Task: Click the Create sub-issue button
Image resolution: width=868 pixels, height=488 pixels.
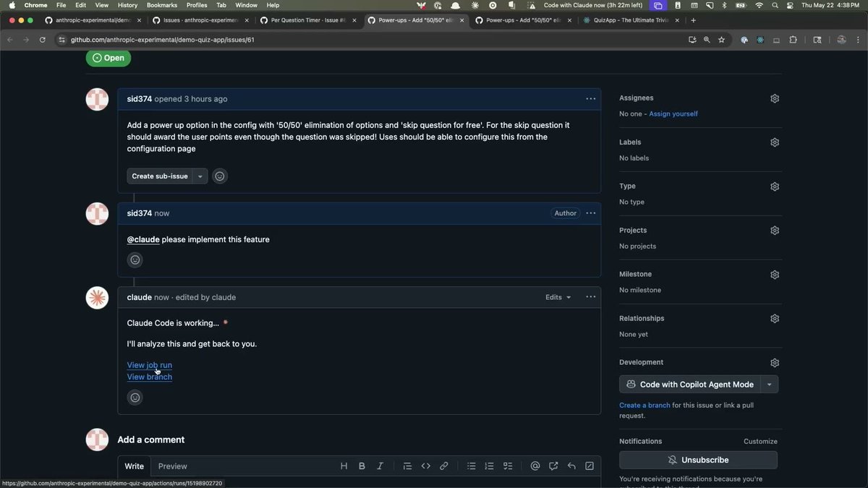Action: 160,176
